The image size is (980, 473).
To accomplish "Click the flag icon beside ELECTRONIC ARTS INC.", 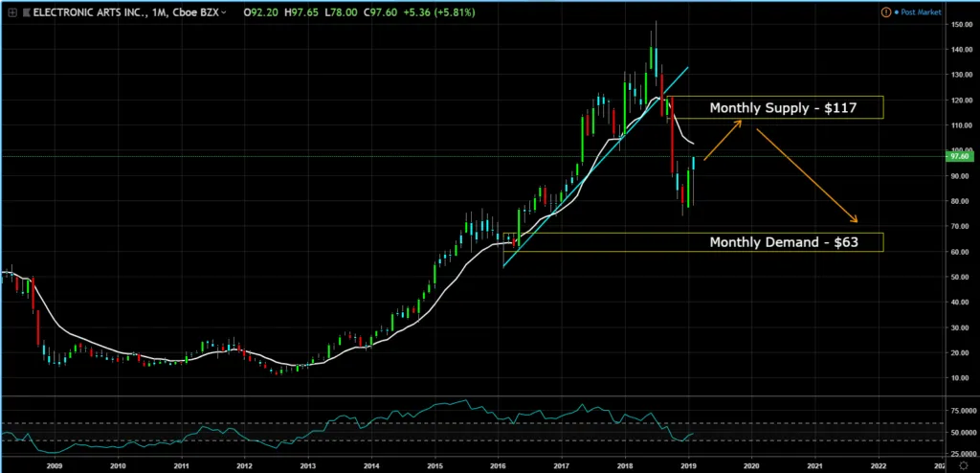I will (x=26, y=12).
